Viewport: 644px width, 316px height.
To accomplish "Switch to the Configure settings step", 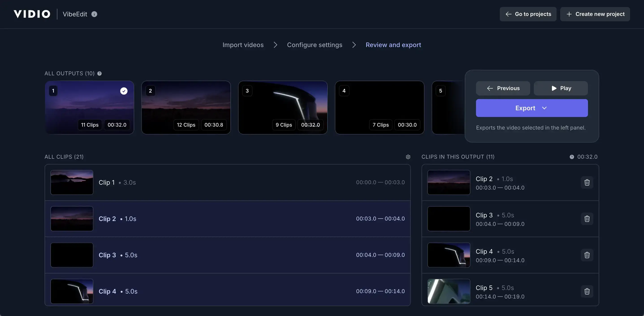I will click(314, 45).
